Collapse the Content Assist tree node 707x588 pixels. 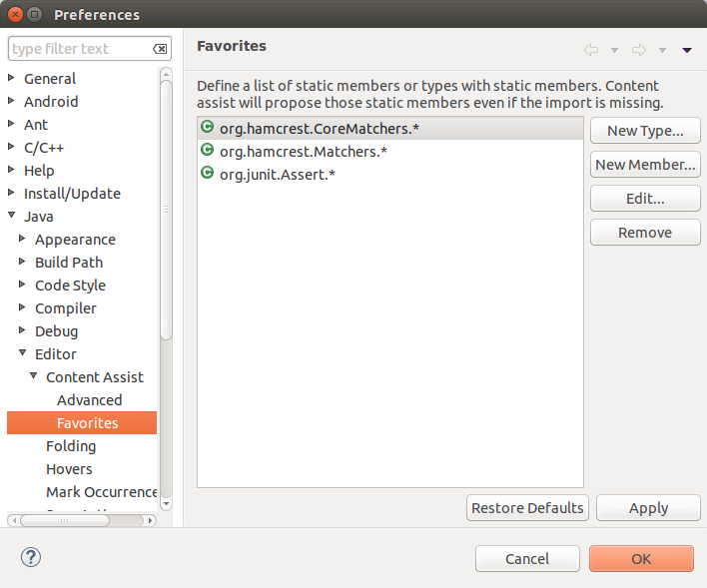point(34,377)
